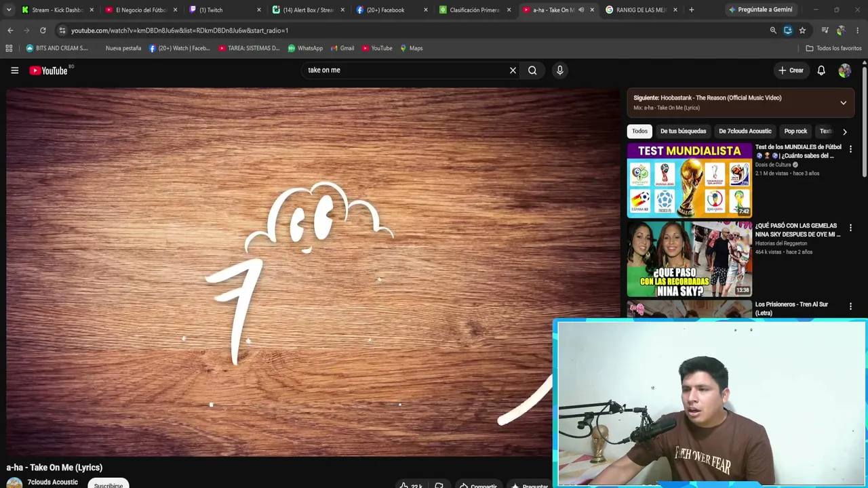Open the zoom magnifier icon in address bar
868x488 pixels.
773,30
